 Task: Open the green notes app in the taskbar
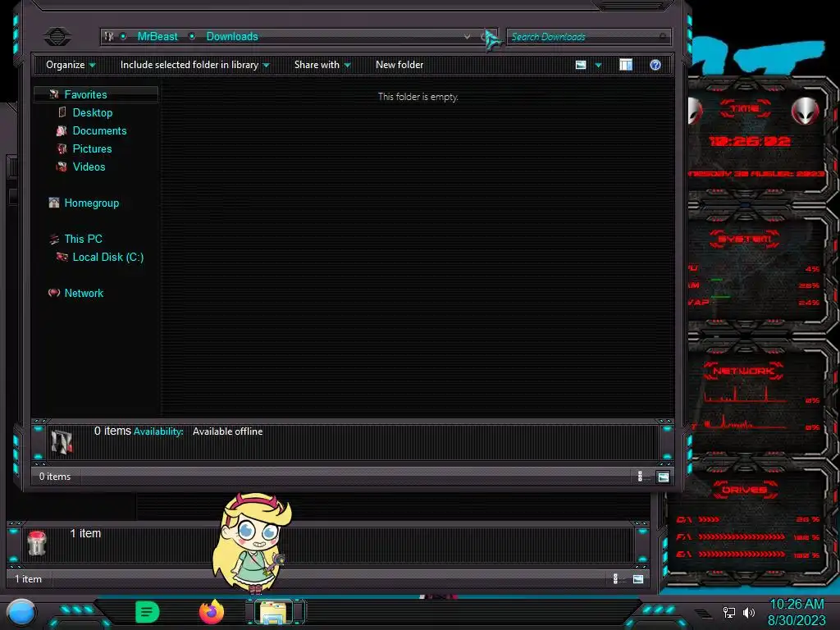pos(148,612)
